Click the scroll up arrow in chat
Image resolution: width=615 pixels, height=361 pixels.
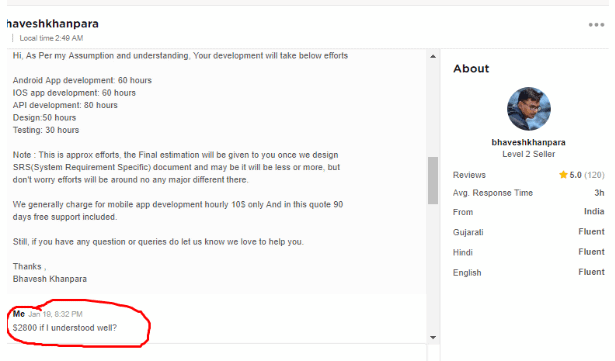coord(433,57)
